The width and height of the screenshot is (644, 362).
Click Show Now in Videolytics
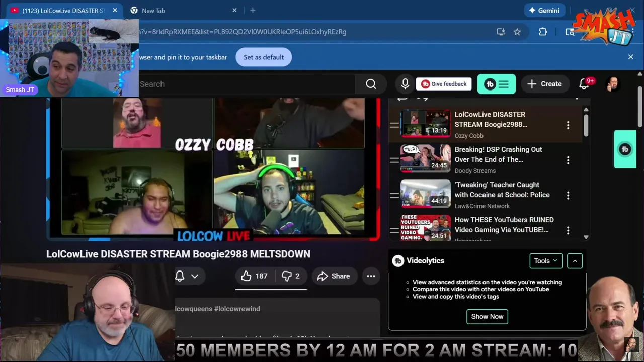pyautogui.click(x=487, y=316)
